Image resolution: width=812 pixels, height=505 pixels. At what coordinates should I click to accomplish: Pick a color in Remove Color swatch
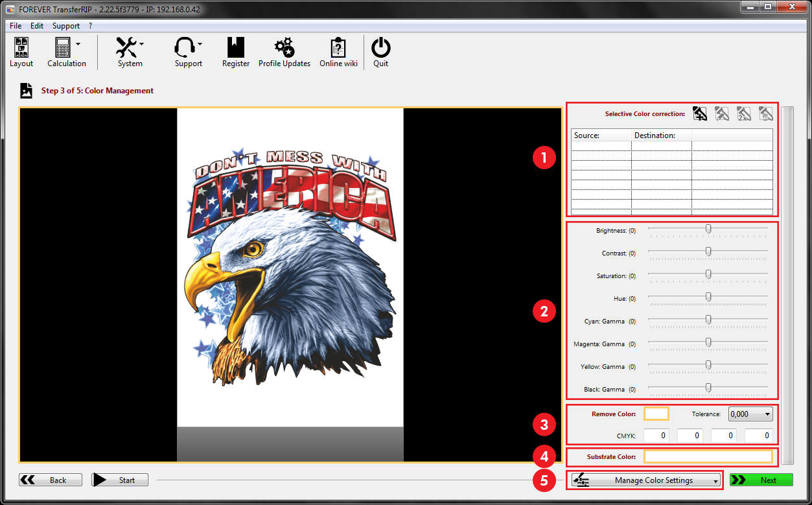pyautogui.click(x=656, y=414)
